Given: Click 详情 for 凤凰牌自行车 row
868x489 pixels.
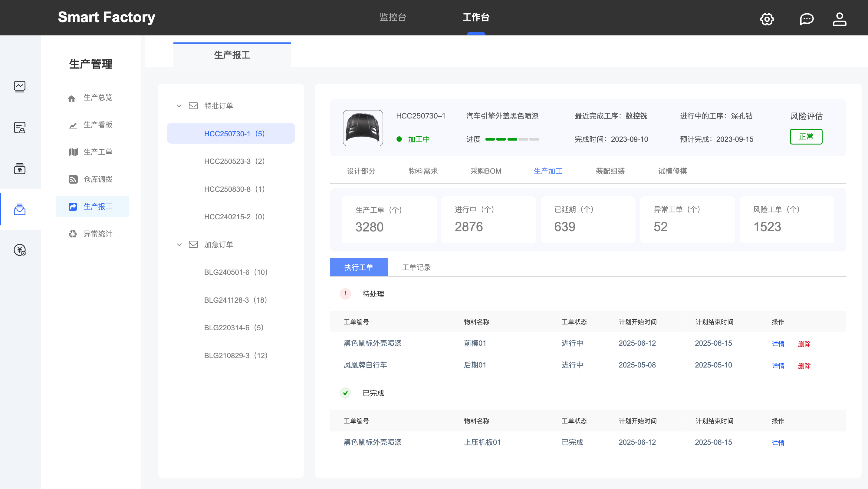Looking at the screenshot, I should tap(778, 366).
